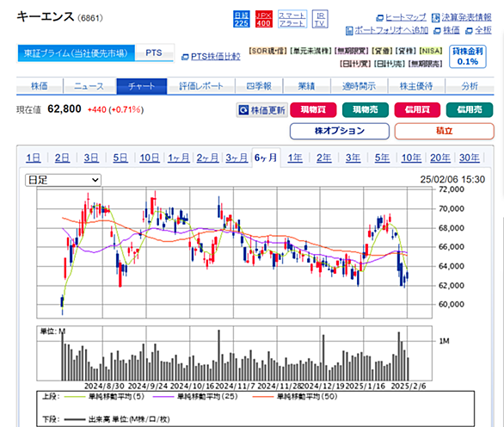Click the 日経225 badge icon
Viewport: 504px width, 427px height.
coord(241,19)
